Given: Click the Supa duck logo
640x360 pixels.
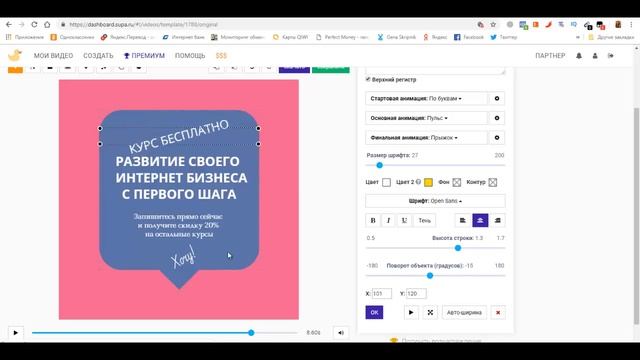Looking at the screenshot, I should [15, 55].
